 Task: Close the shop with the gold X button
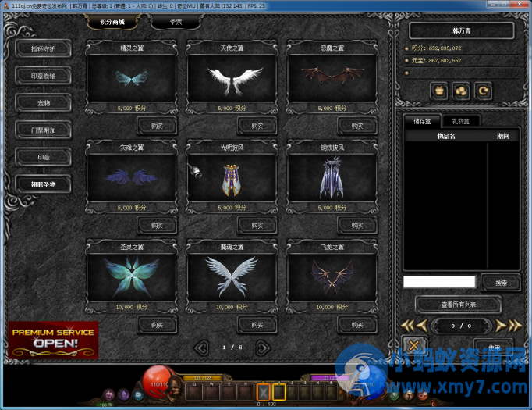(x=413, y=345)
